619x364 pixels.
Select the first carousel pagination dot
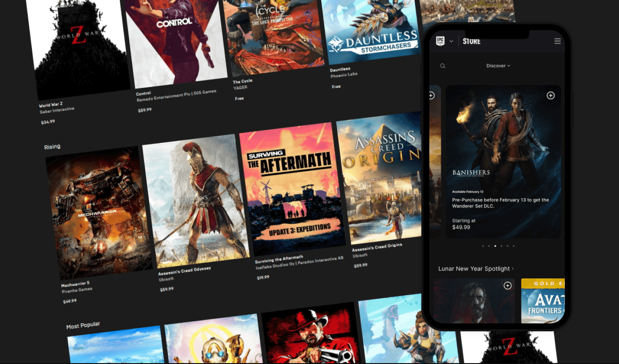tap(483, 246)
